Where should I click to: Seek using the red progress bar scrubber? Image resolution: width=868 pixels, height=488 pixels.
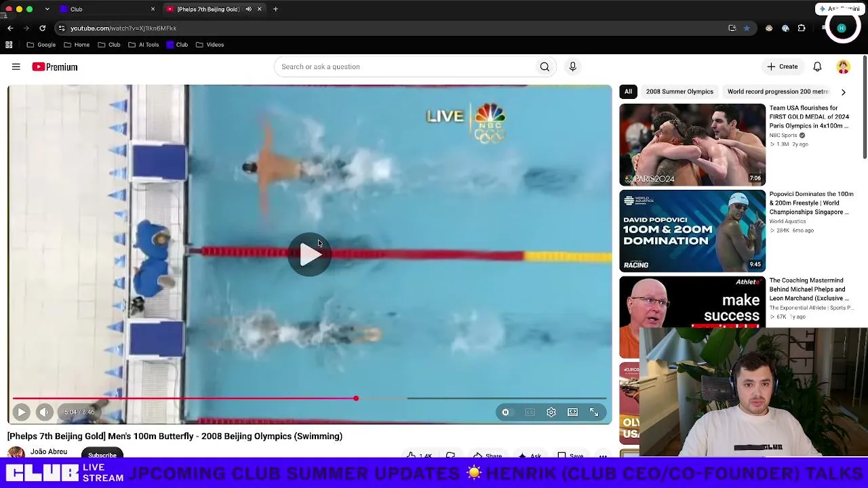356,399
